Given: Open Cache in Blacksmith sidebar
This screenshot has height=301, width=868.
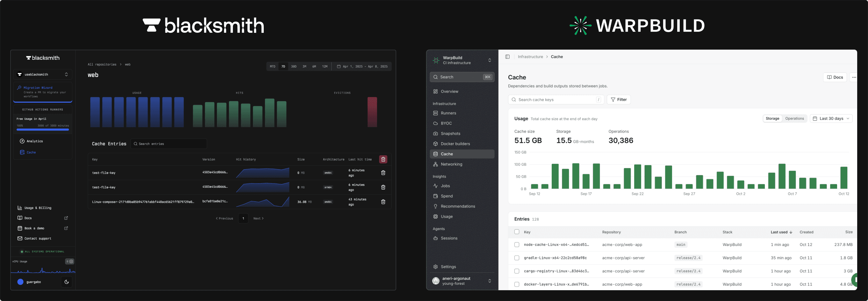Looking at the screenshot, I should coord(28,152).
